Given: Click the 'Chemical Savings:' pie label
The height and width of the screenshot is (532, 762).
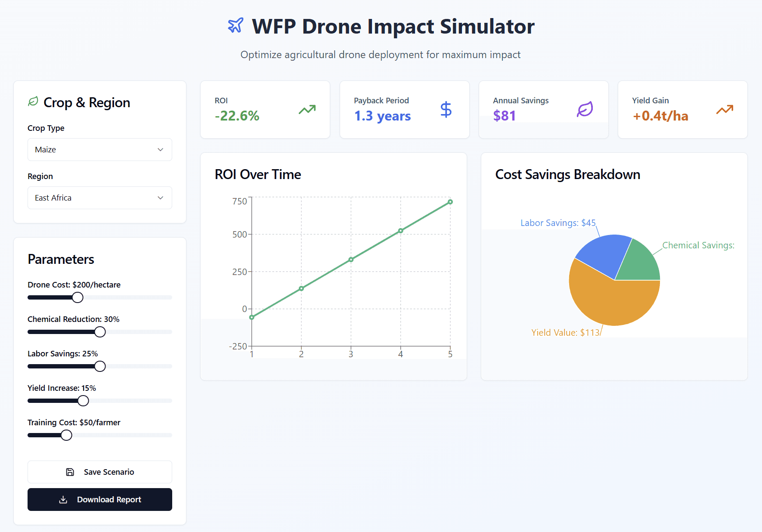Looking at the screenshot, I should pyautogui.click(x=698, y=245).
